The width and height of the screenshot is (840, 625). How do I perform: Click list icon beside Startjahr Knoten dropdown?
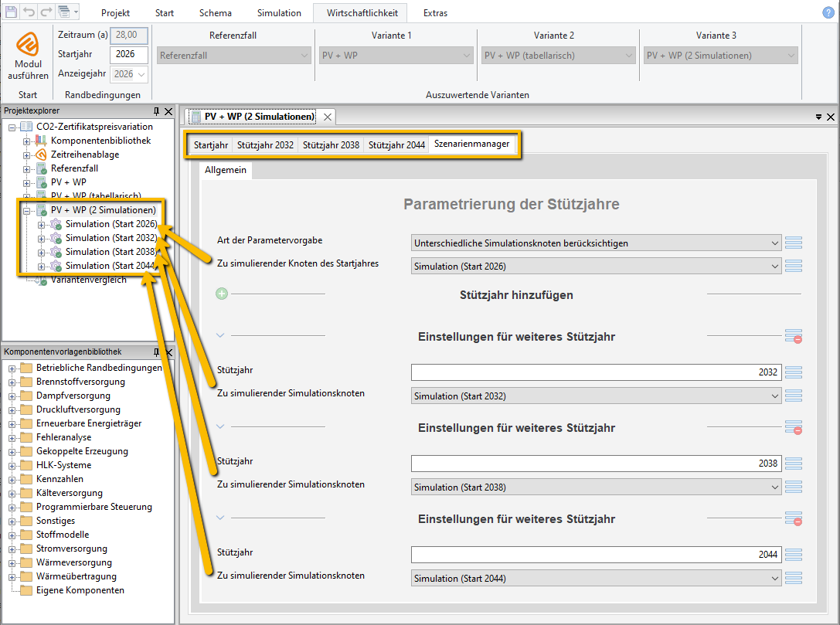pos(794,266)
